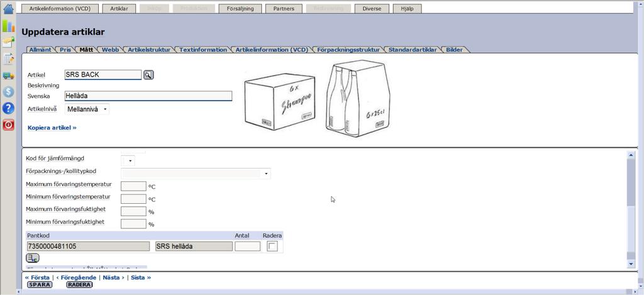
Task: Open the blue question mark help icon
Action: 8,108
